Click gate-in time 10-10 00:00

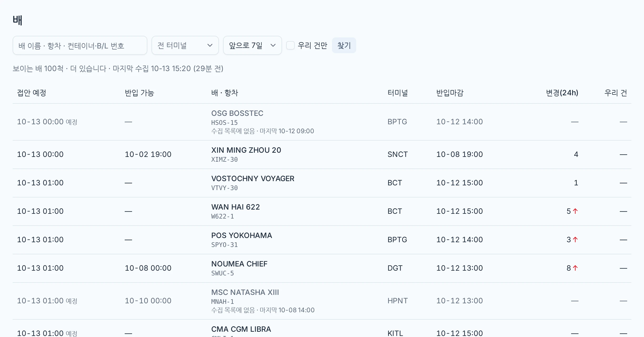click(148, 301)
